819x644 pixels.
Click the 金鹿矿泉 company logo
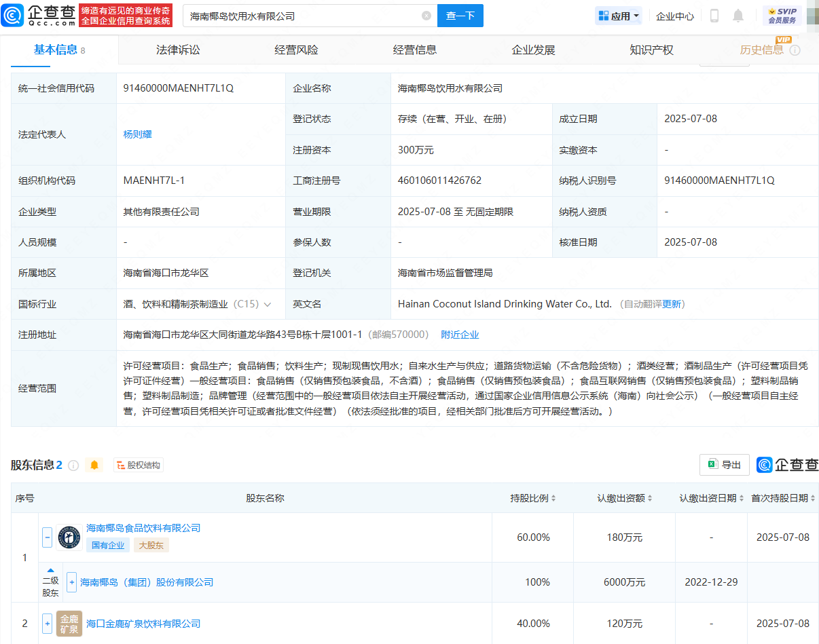pyautogui.click(x=69, y=623)
